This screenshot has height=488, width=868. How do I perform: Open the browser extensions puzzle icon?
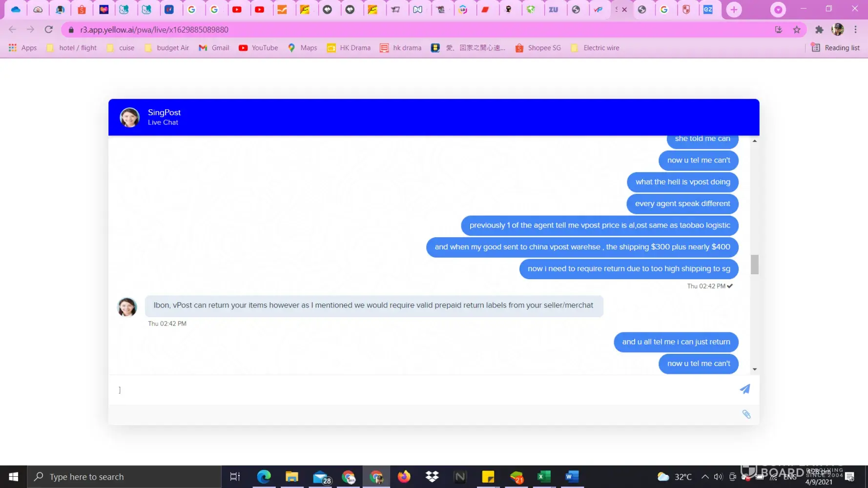pyautogui.click(x=819, y=30)
